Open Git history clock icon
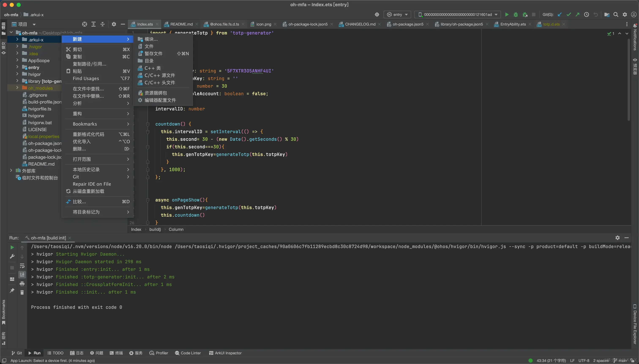Screen dimensions: 639x364 tap(586, 15)
